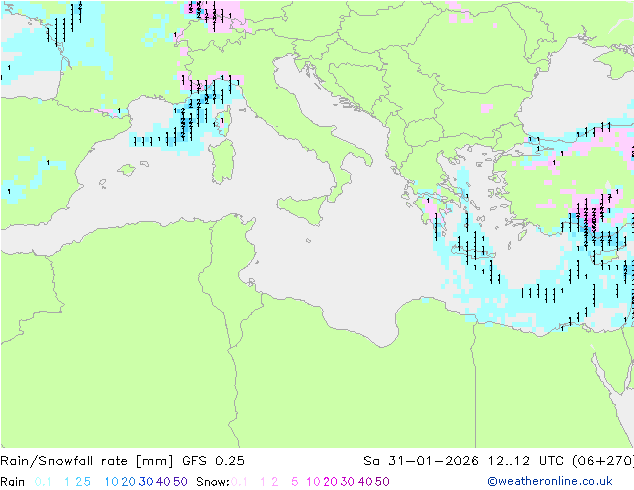Select the Snow legend 30 value
The image size is (634, 490).
click(x=348, y=482)
